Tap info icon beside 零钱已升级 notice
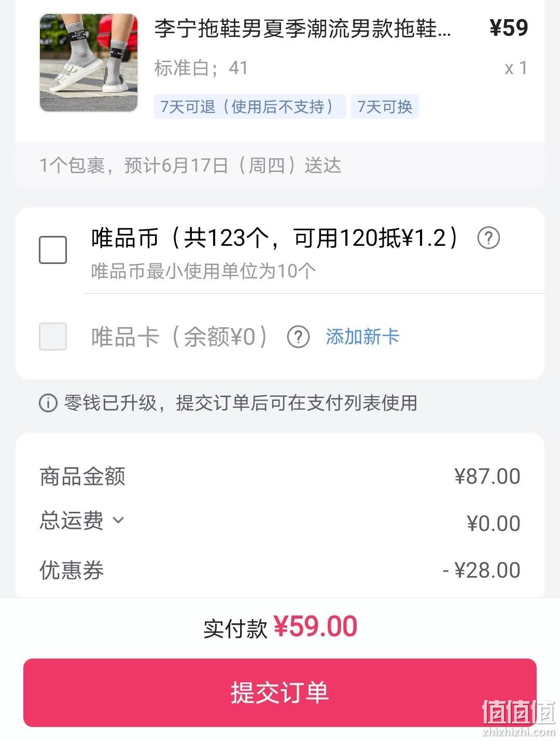560x741 pixels. coord(48,403)
